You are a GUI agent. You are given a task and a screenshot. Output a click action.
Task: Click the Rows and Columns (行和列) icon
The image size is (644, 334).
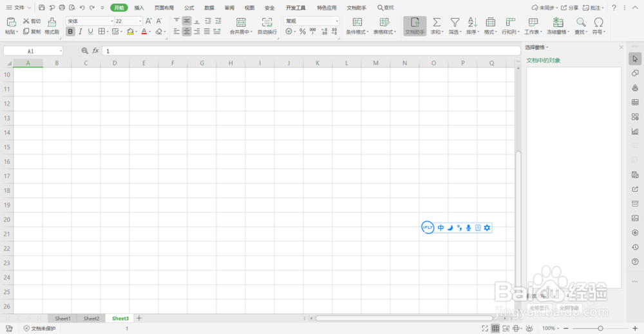pyautogui.click(x=511, y=22)
